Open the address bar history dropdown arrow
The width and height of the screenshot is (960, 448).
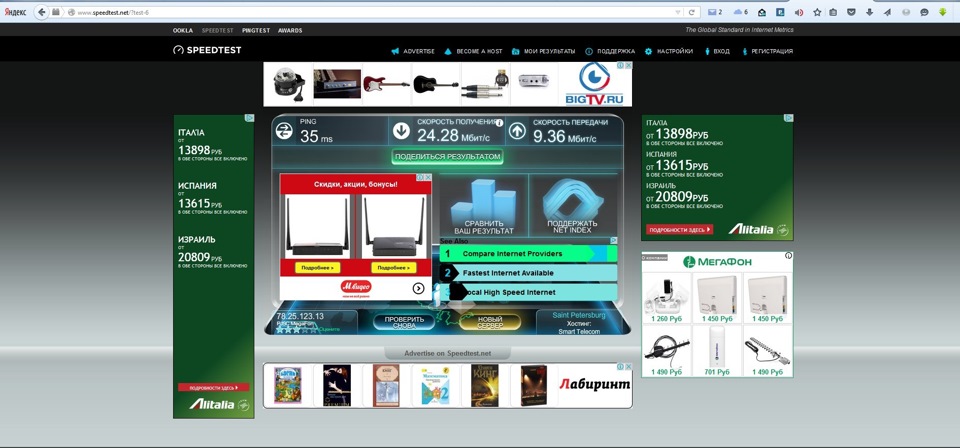tap(678, 12)
